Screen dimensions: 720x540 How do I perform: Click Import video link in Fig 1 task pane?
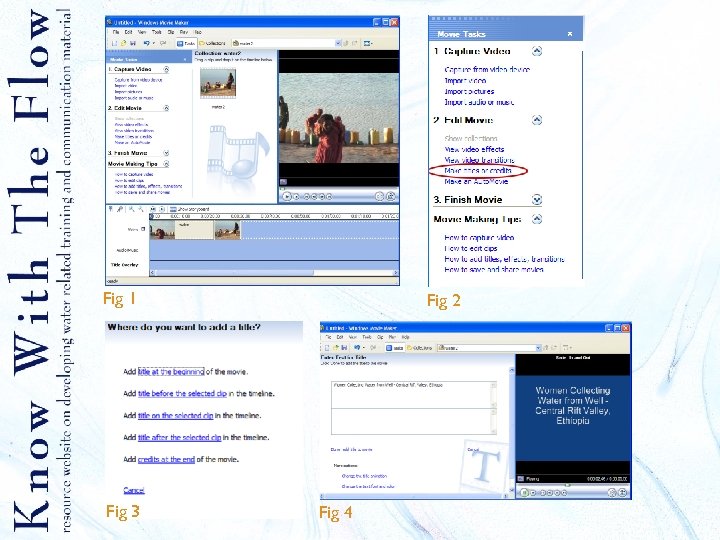125,86
